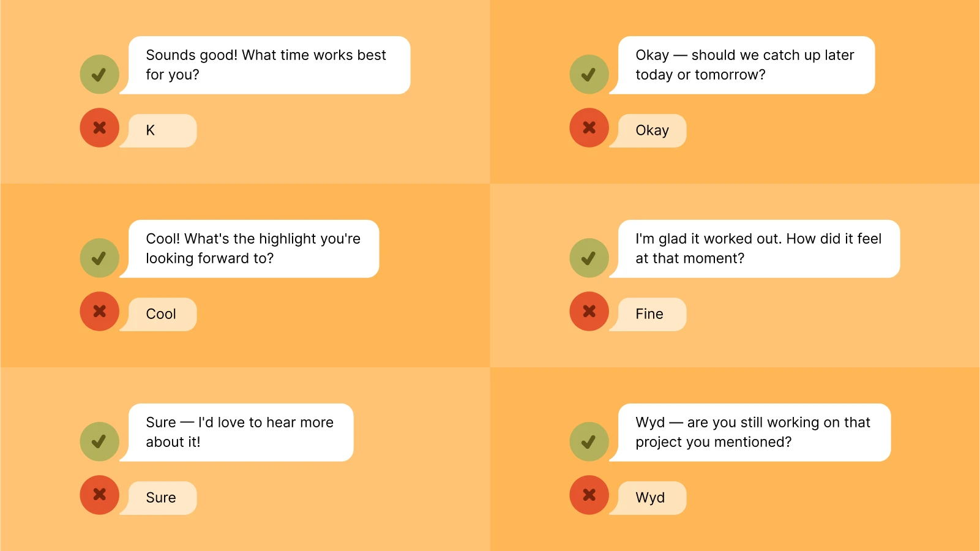Click the red X icon next to "Cool"
Screen dimensions: 980x551
coord(99,312)
